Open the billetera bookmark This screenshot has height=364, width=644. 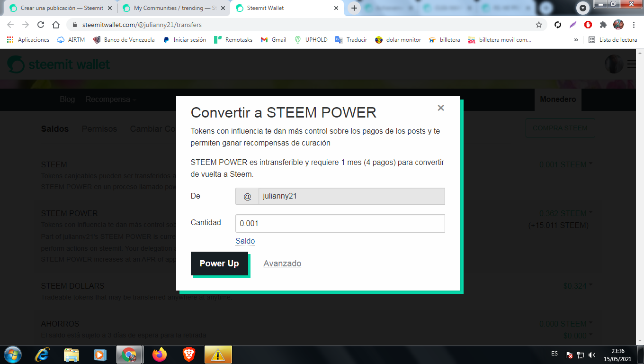444,40
